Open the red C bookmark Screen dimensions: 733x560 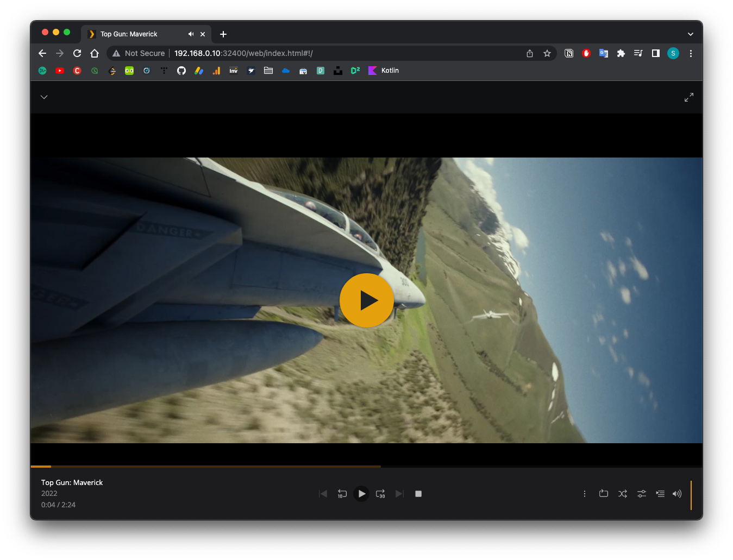(x=77, y=71)
